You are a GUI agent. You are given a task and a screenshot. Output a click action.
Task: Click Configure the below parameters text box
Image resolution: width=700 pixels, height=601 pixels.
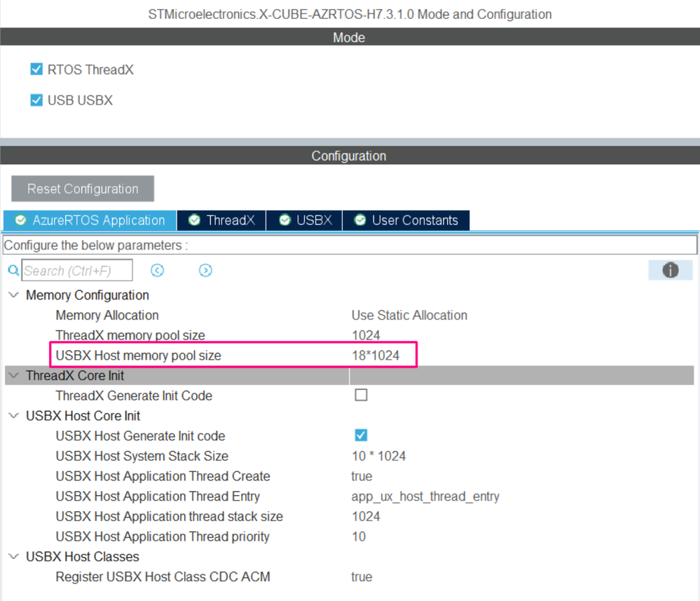(x=350, y=245)
